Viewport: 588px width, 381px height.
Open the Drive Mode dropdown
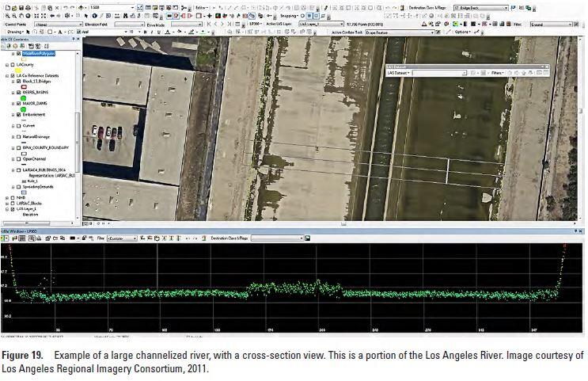[x=187, y=25]
